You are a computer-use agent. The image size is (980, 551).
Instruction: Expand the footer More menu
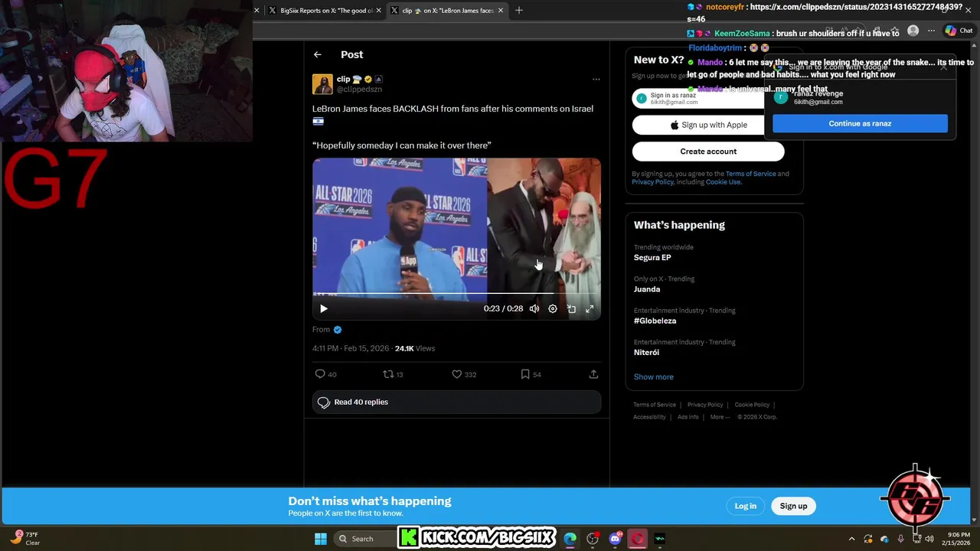pyautogui.click(x=719, y=417)
